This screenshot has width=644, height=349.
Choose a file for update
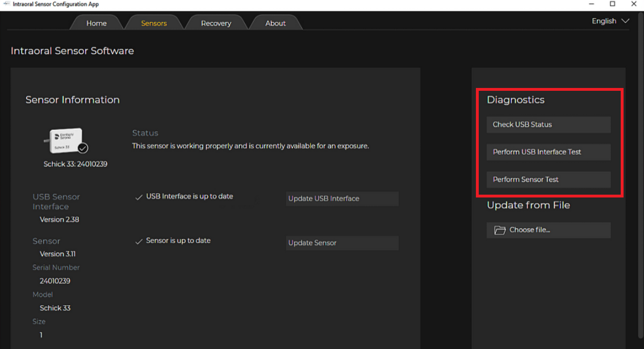point(548,230)
